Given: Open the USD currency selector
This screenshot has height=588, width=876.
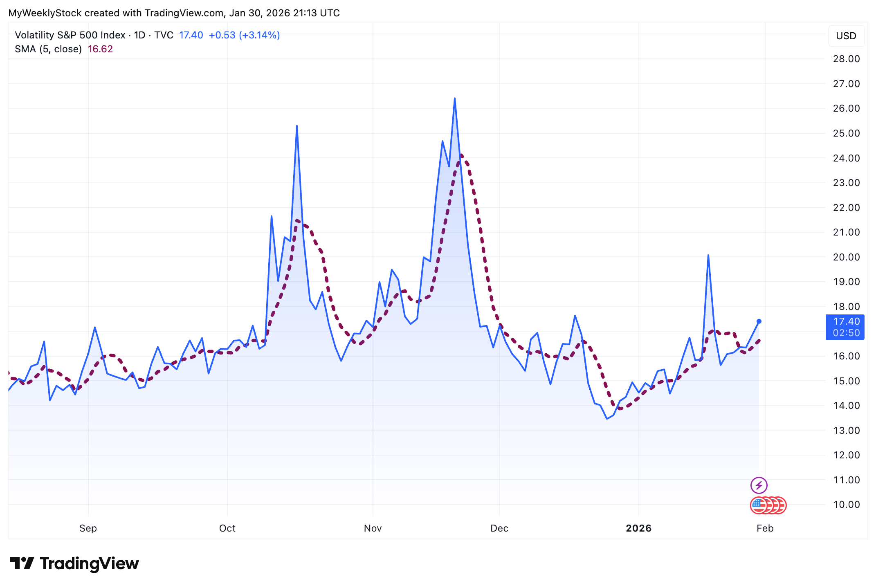Looking at the screenshot, I should pos(846,36).
